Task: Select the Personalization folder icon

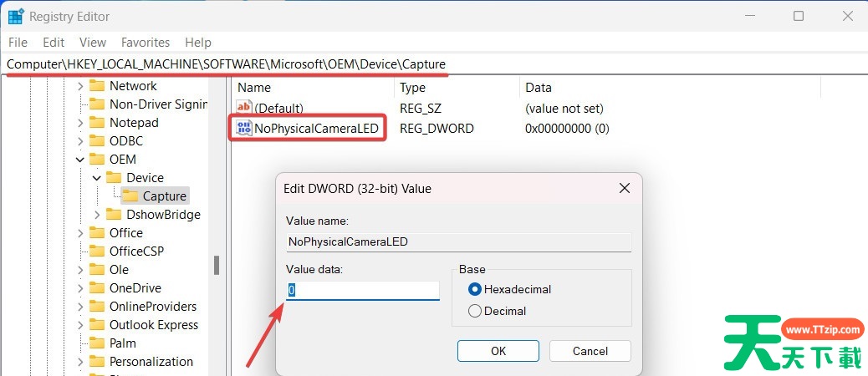Action: pos(97,362)
